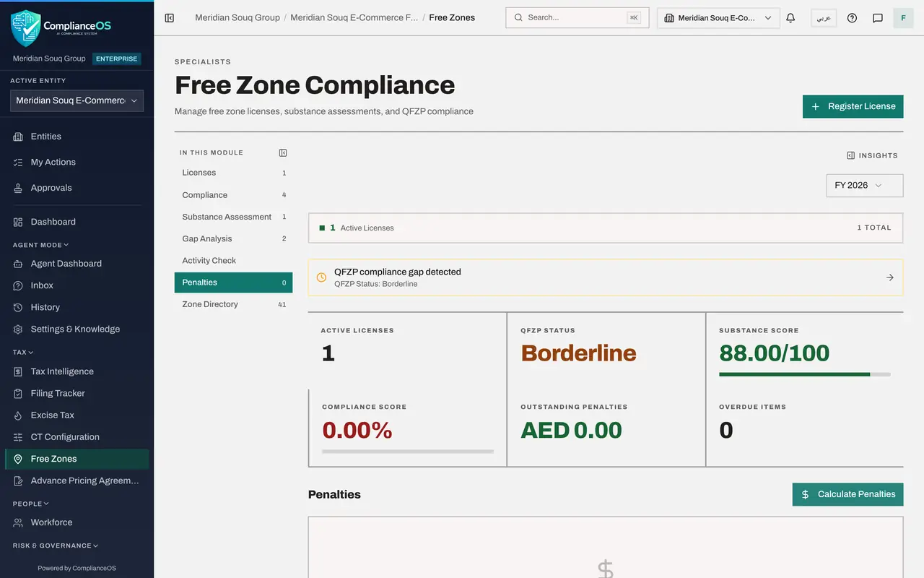Click the Compliance Score progress bar
The height and width of the screenshot is (578, 924).
408,452
